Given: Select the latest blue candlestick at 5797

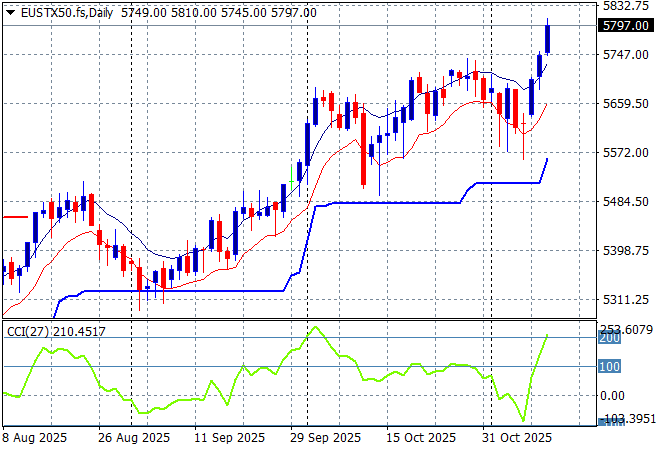Looking at the screenshot, I should coord(548,39).
